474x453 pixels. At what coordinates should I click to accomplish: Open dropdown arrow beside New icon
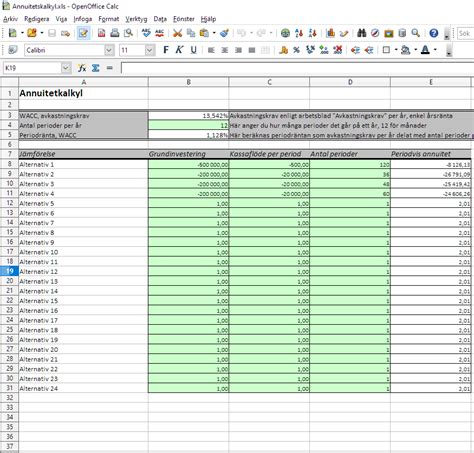pos(22,33)
